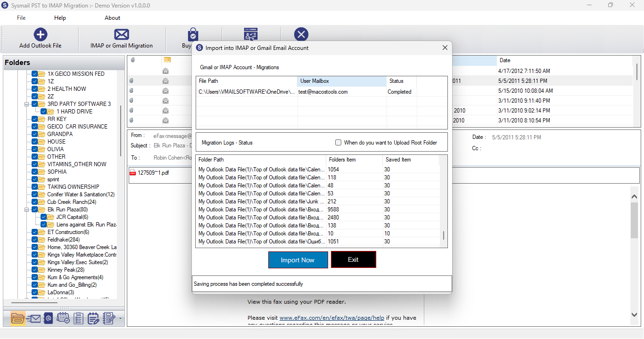This screenshot has height=339, width=644.
Task: Click the Buy shopping bag toolbar icon
Action: click(x=192, y=34)
